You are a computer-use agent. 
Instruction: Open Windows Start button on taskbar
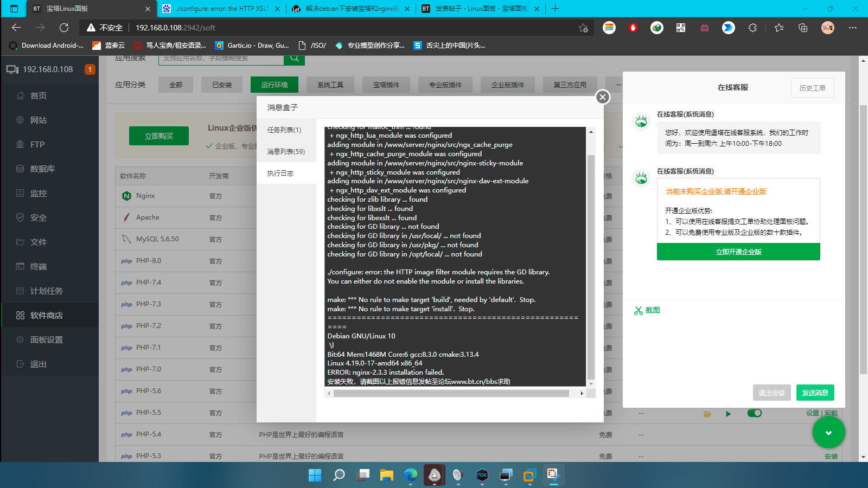[x=315, y=476]
